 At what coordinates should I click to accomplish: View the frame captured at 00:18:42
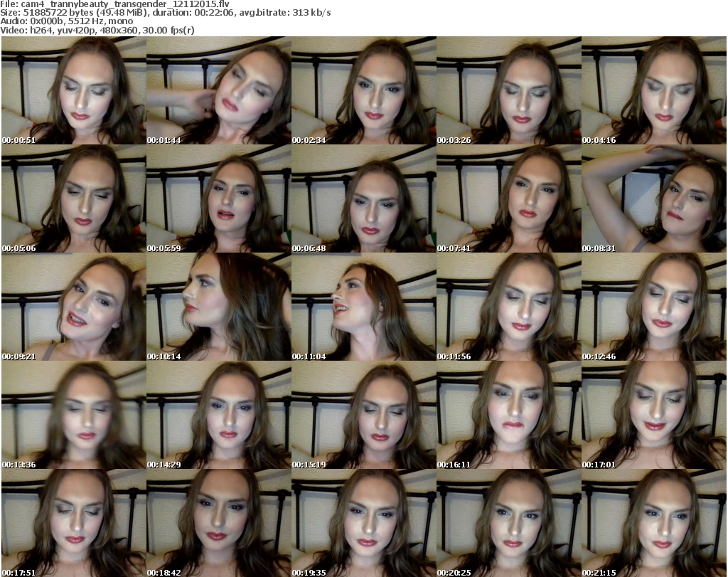[219, 523]
